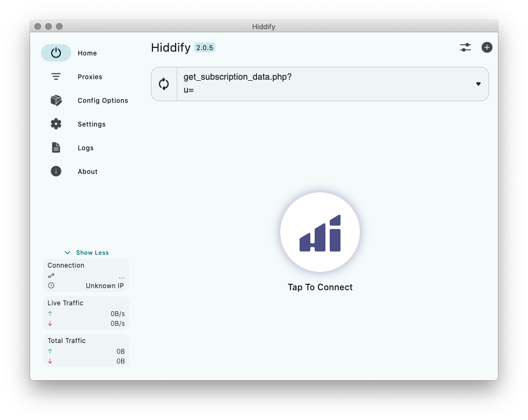This screenshot has height=420, width=528.
Task: Refresh the subscription profile with the sync icon
Action: point(164,84)
